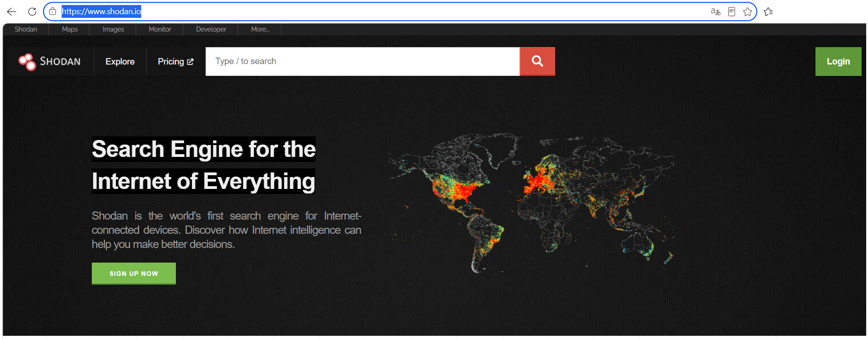Click the 'Search Engine for the' heading
868x339 pixels.
(x=204, y=149)
